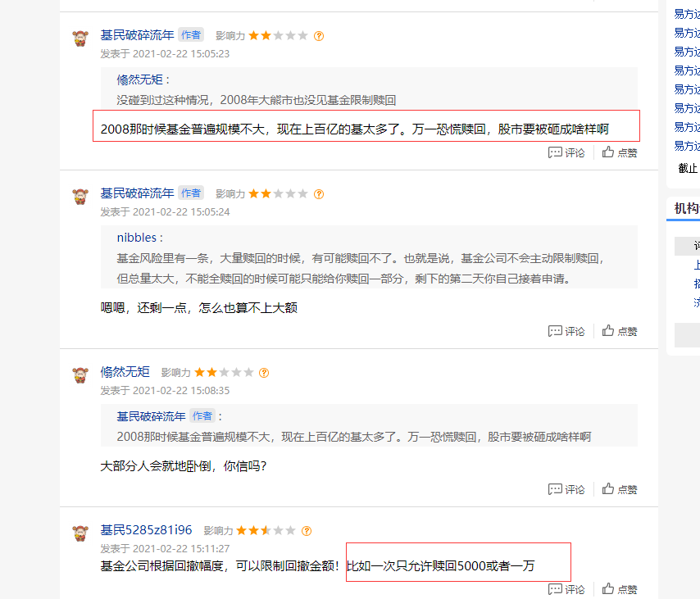Open 翛然无矩's profile from post header
Viewport: 700px width, 599px height.
(125, 372)
